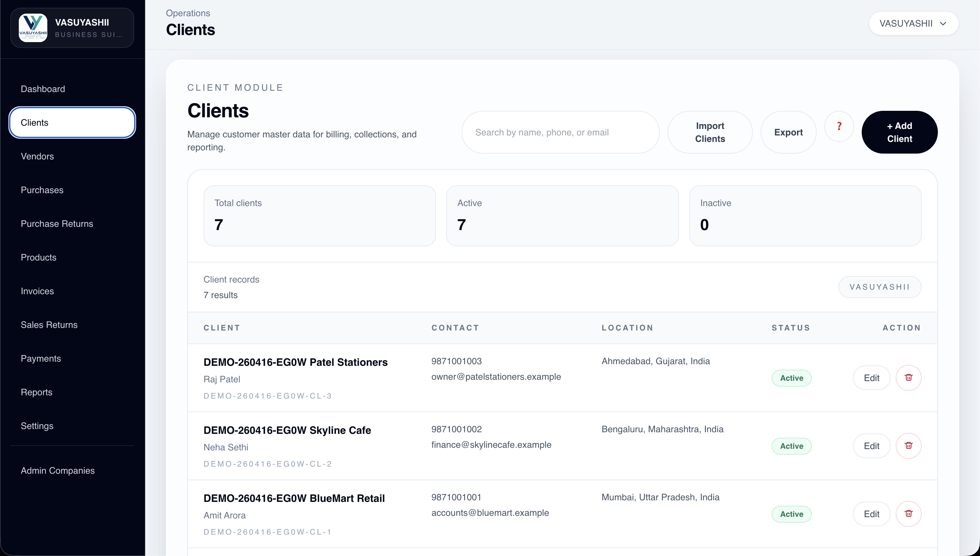The image size is (980, 556).
Task: Click the + Add Client button
Action: tap(899, 132)
